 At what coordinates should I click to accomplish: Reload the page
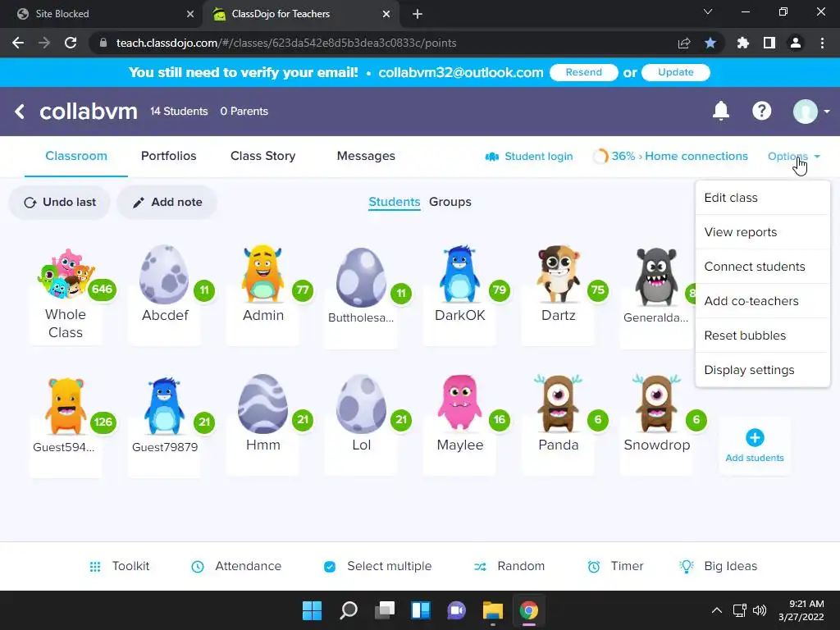point(71,43)
